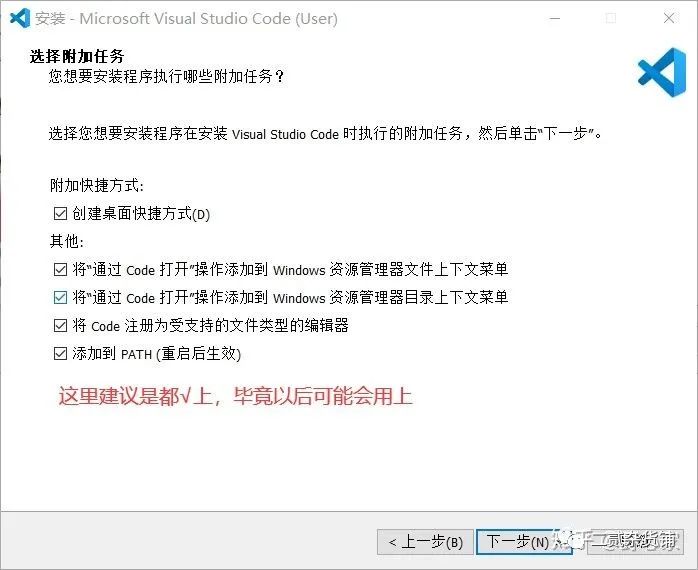Go back with the 上一步(B) button
Image resolution: width=698 pixels, height=570 pixels.
tap(425, 542)
